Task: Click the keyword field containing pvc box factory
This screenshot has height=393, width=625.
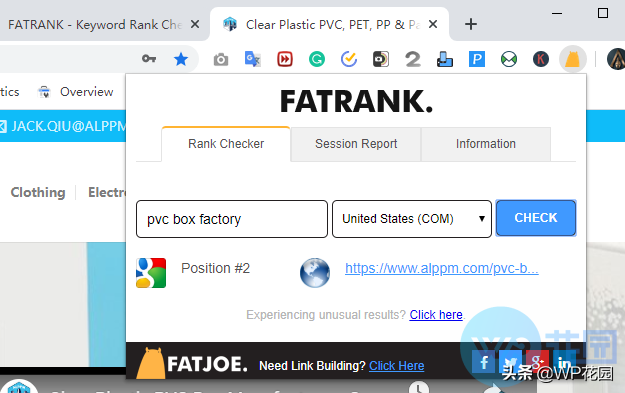Action: pyautogui.click(x=232, y=219)
